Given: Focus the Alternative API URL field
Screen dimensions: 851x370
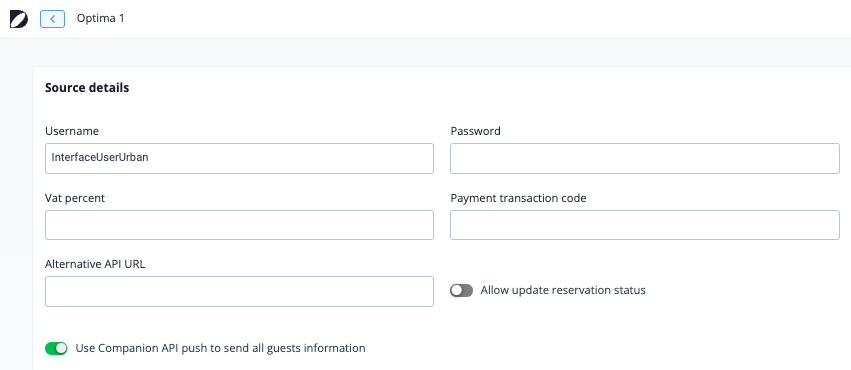Looking at the screenshot, I should click(x=239, y=291).
